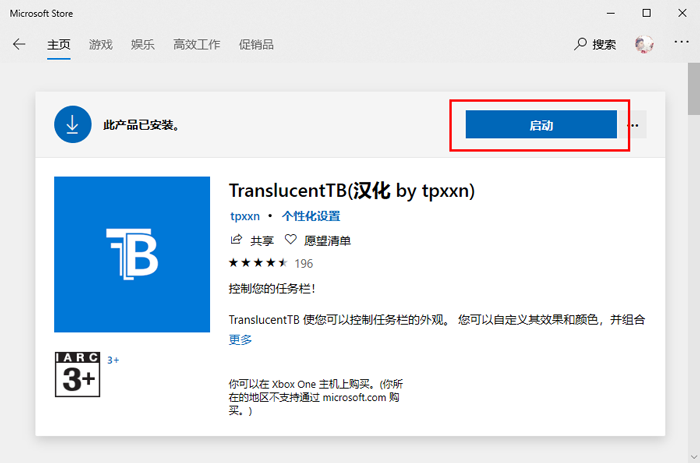Open the ellipsis menu beside 启动
700x463 pixels.
pos(633,125)
